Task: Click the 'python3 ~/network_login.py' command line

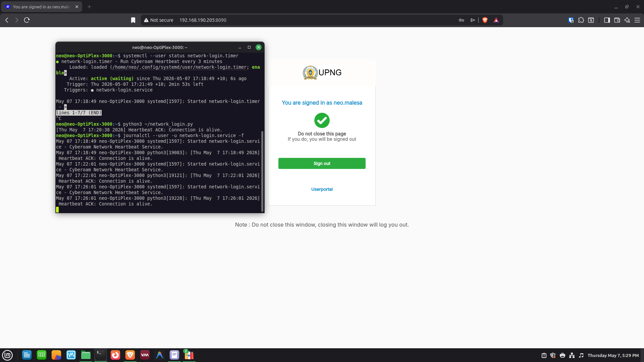Action: (124, 124)
